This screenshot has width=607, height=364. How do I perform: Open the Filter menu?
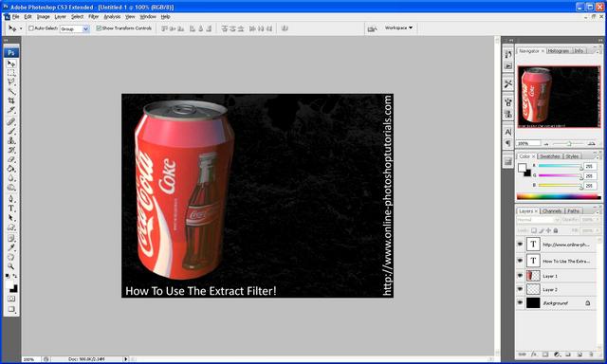pos(93,17)
